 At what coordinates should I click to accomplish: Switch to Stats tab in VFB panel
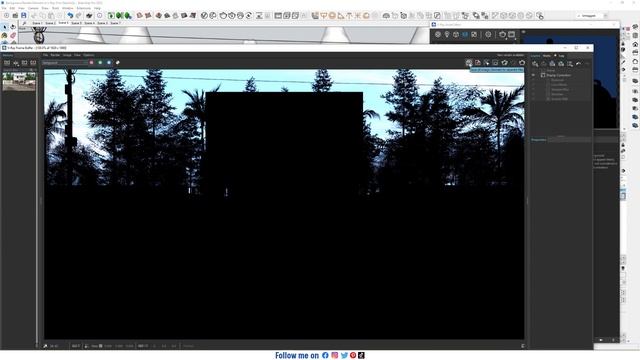pos(547,55)
